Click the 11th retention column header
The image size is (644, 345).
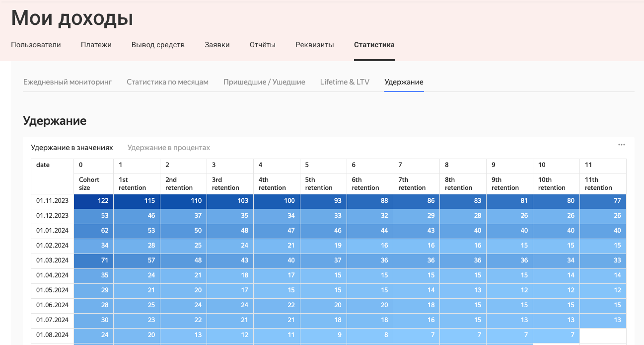pos(598,183)
